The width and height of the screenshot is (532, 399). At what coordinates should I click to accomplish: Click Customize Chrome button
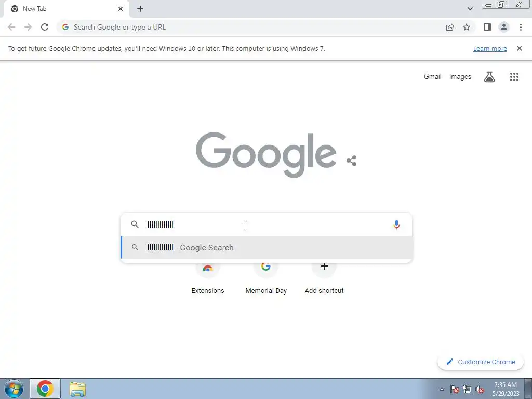pos(481,362)
